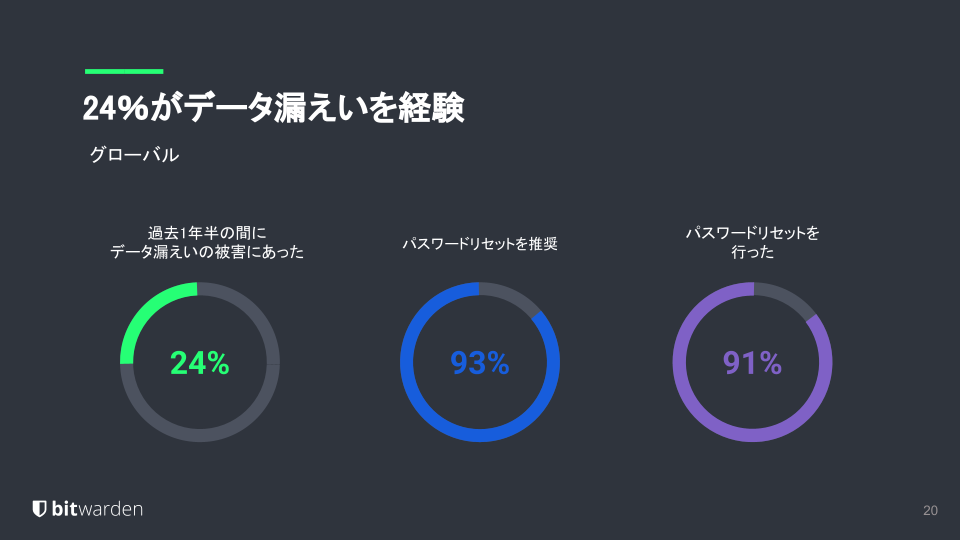
Task: Click the blue 93% value
Action: [480, 363]
